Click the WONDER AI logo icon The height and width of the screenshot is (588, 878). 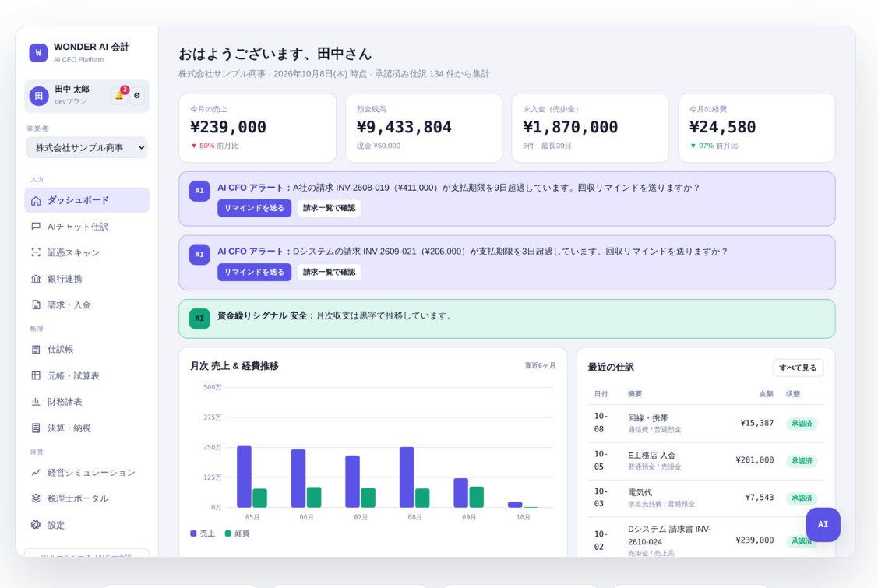[38, 53]
